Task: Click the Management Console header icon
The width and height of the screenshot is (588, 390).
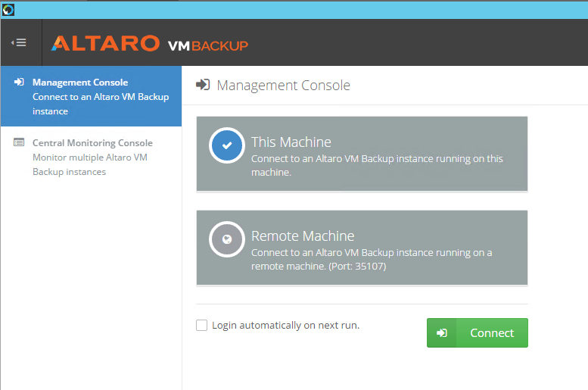Action: pos(203,85)
